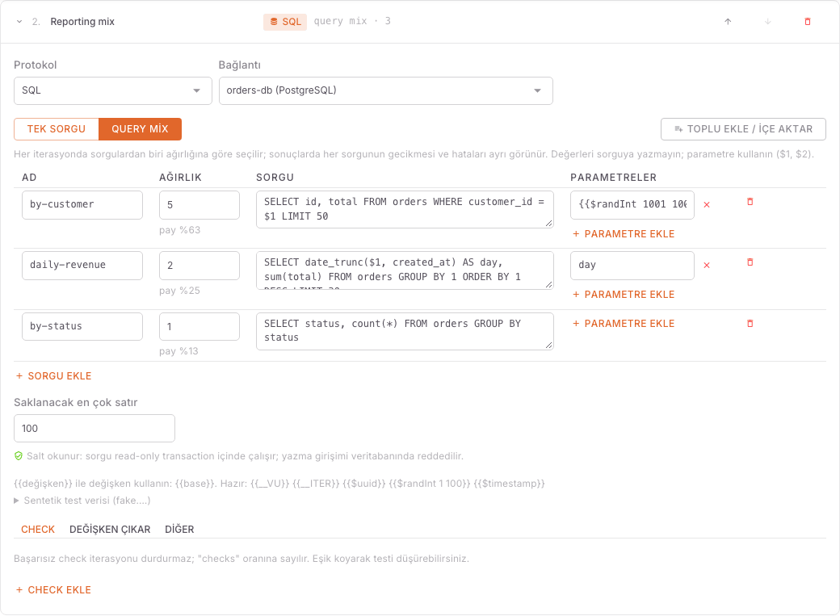Edit randInt parameter of by-customer

pos(632,204)
